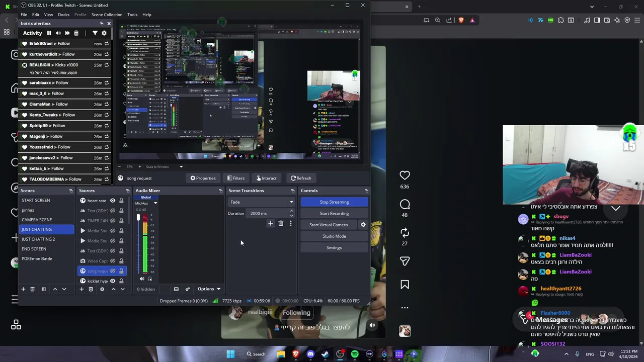
Task: Replay the TALOBOMBERMA follow alert
Action: tap(106, 179)
